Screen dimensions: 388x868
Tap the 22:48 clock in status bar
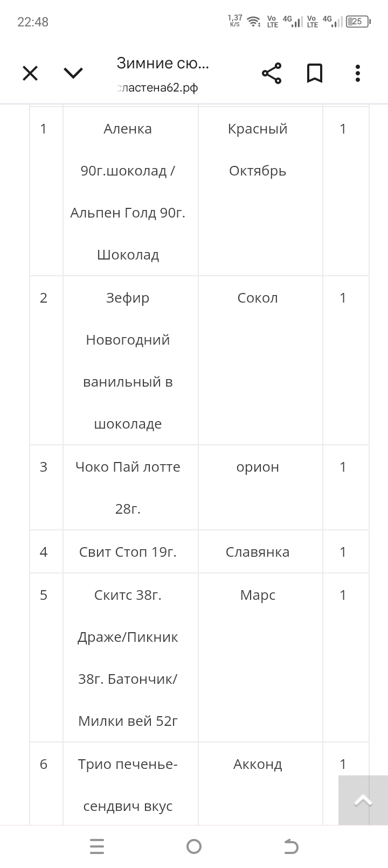click(x=33, y=22)
